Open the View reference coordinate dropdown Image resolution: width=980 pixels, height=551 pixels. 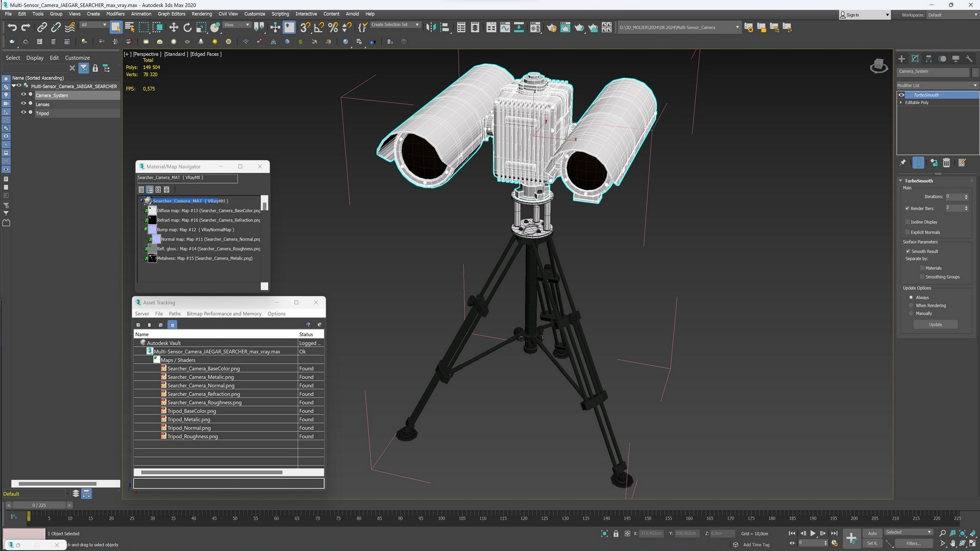(237, 24)
